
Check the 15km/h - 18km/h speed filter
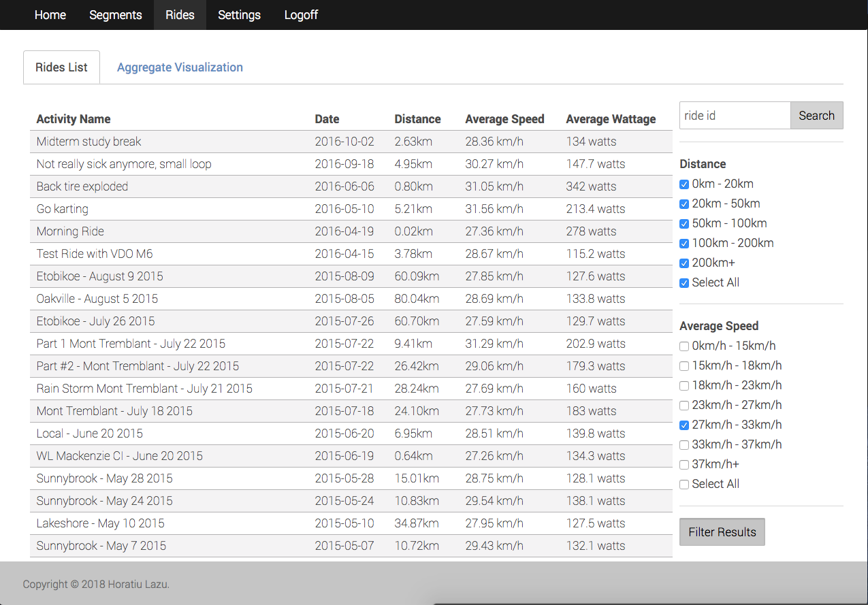click(684, 366)
